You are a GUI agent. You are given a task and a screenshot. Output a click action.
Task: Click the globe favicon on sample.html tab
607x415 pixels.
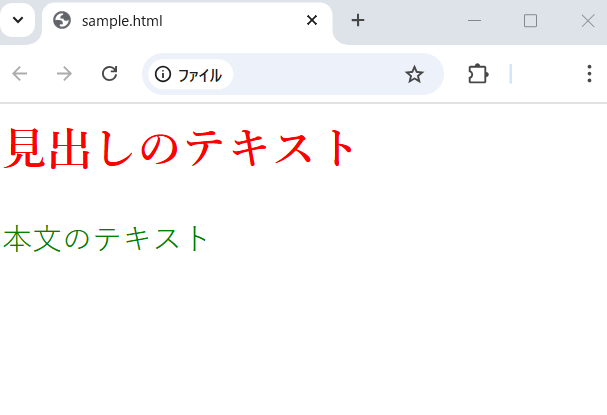click(x=62, y=20)
